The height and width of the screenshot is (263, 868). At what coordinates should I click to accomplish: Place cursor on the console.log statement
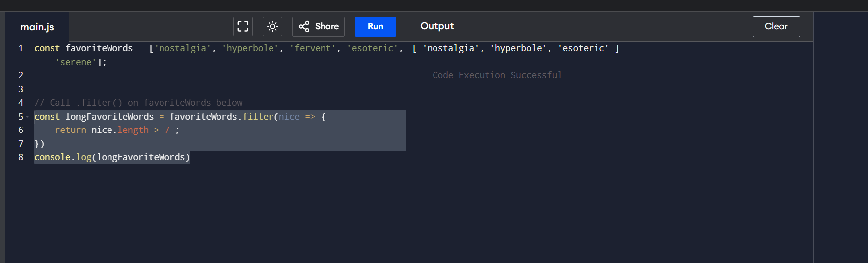coord(112,157)
